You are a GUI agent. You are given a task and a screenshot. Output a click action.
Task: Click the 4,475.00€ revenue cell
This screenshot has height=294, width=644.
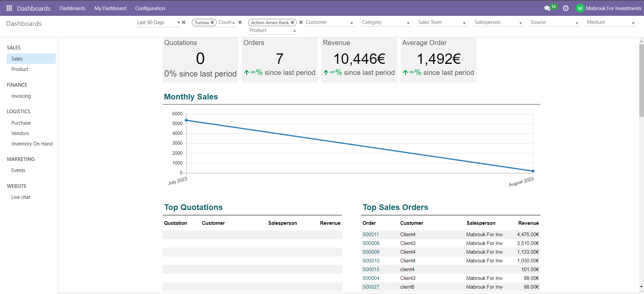[528, 235]
